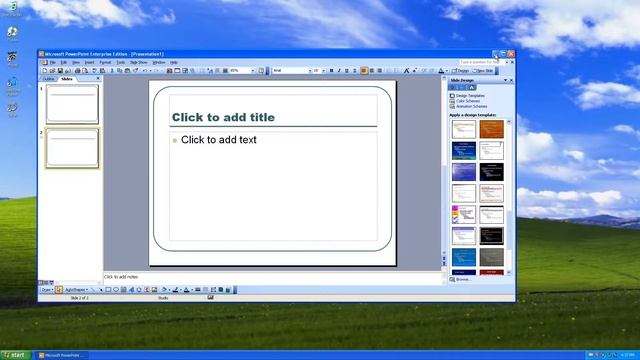
Task: Center the text with the Center icon
Action: [371, 71]
